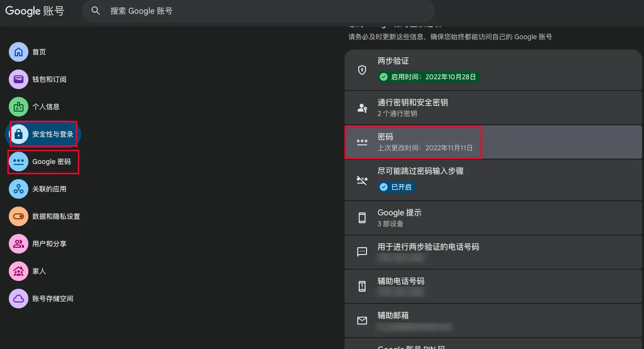Select 安全性与登录 in the sidebar
The height and width of the screenshot is (349, 644).
coord(43,134)
